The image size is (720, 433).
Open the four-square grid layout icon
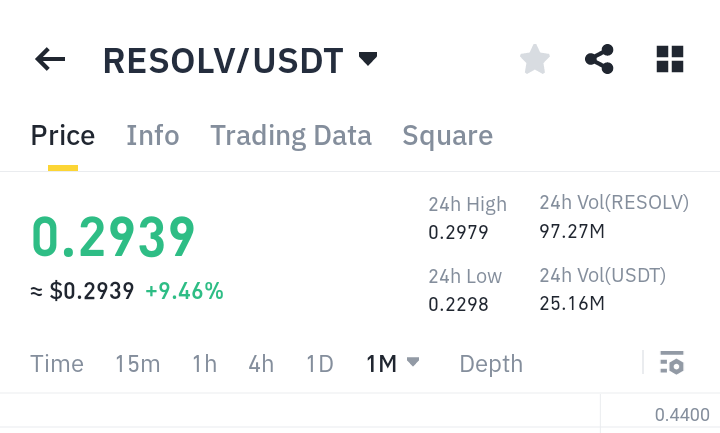pos(670,59)
